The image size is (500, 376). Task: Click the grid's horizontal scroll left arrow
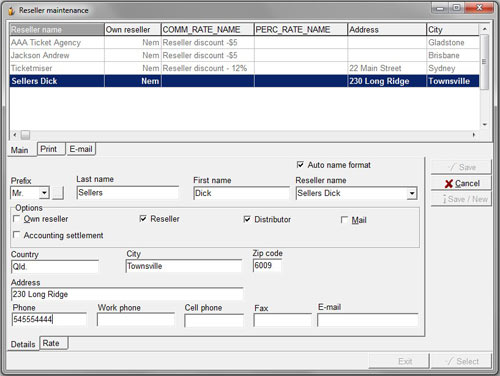14,135
